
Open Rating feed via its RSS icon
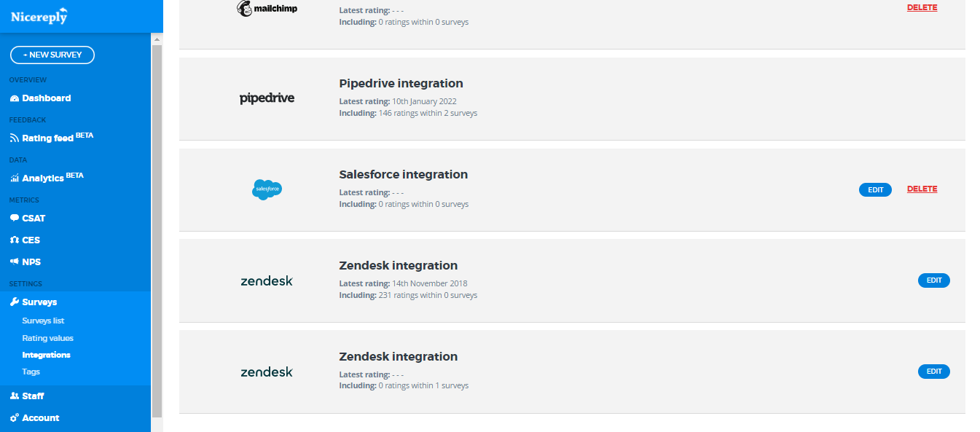(15, 138)
